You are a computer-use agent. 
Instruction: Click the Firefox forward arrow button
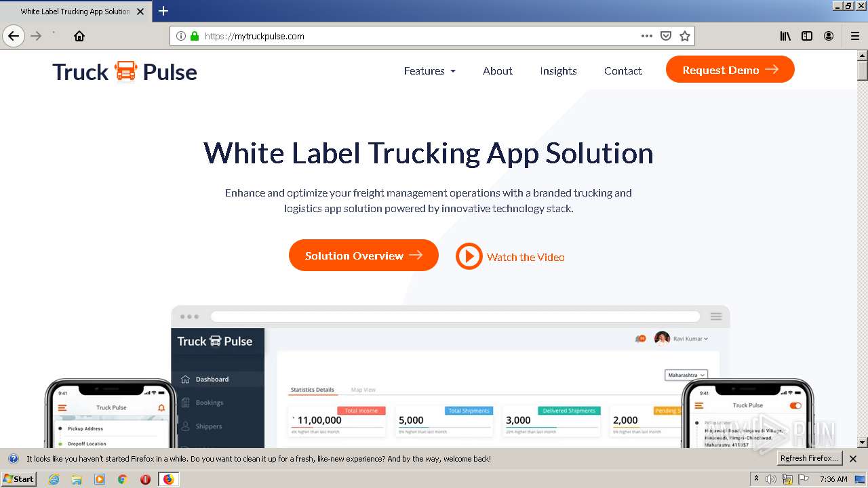pos(36,36)
